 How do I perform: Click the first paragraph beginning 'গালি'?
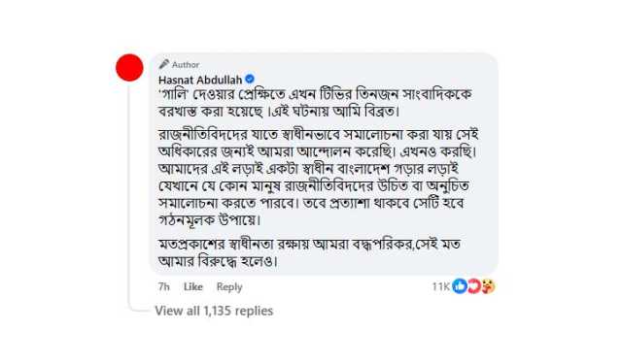315,103
